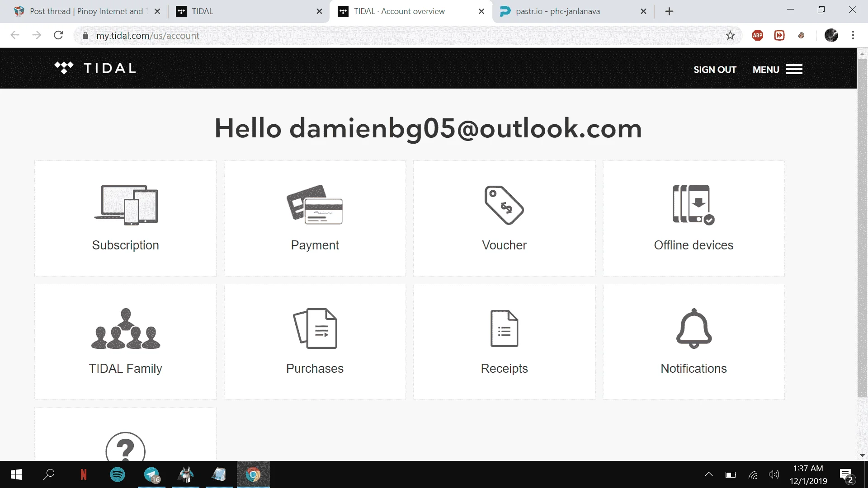Close the Post thread tab
868x488 pixels.
pos(157,11)
